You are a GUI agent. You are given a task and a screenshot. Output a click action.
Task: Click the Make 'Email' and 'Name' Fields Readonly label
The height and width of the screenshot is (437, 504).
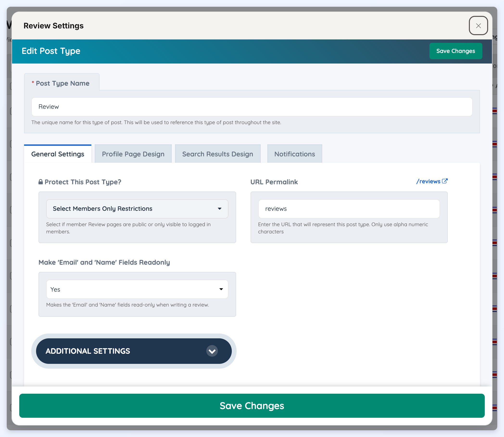point(104,262)
